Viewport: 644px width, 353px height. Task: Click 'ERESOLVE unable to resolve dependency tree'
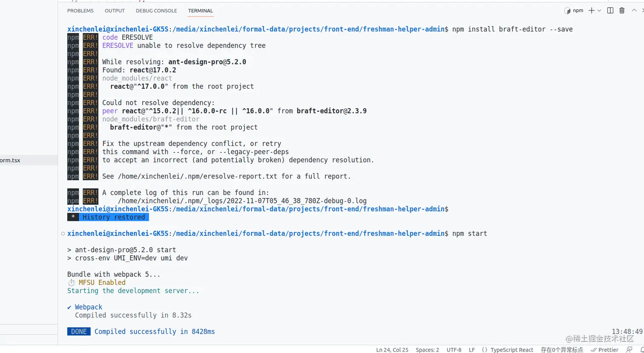(x=184, y=46)
